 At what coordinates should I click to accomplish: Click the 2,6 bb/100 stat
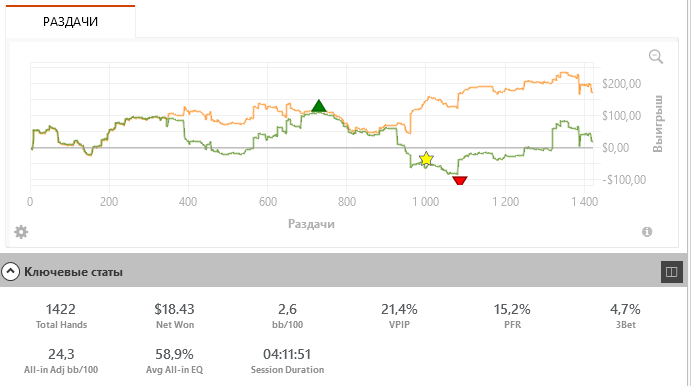[x=287, y=316]
